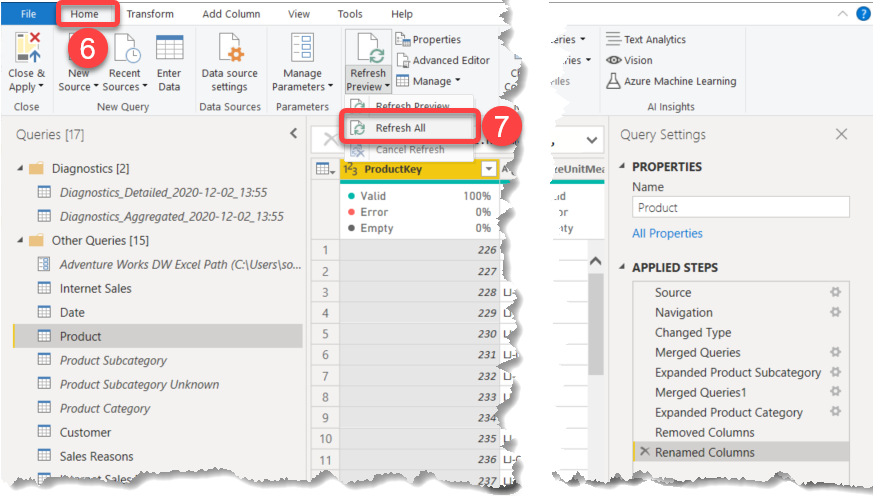
Task: Switch to the Tools tab
Action: (350, 14)
